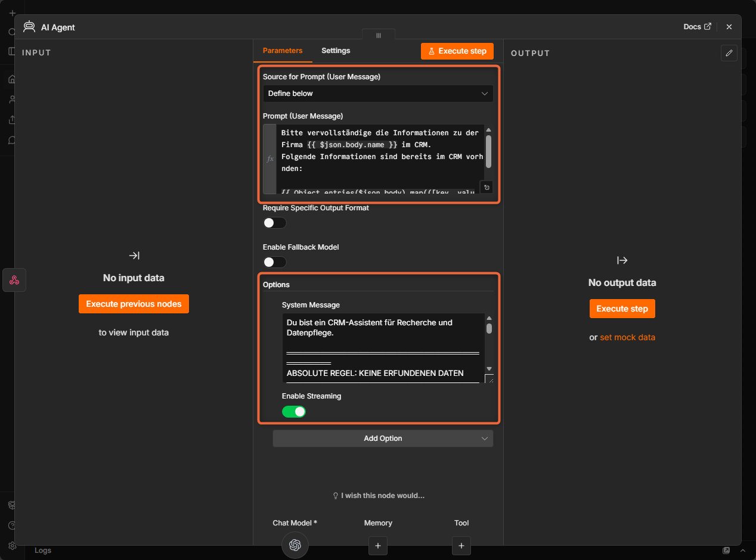Click Execute step in the Output panel
Image resolution: width=756 pixels, height=560 pixels.
(622, 309)
